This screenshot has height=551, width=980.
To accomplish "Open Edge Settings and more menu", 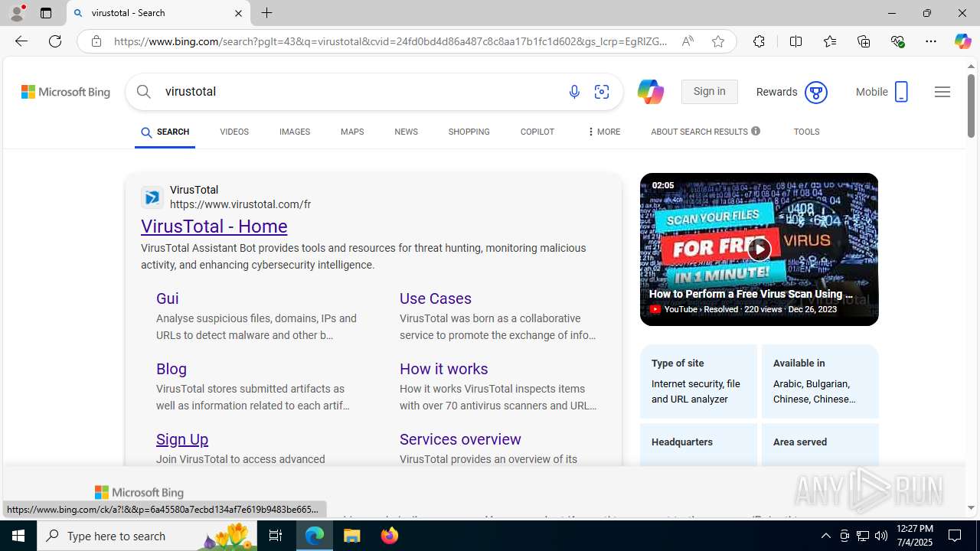I will pyautogui.click(x=931, y=41).
